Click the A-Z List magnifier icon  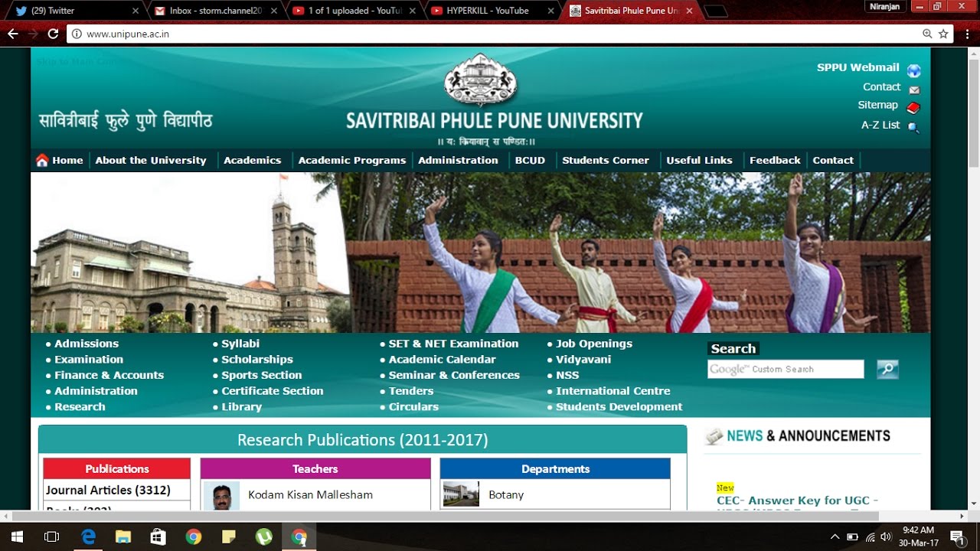point(913,127)
